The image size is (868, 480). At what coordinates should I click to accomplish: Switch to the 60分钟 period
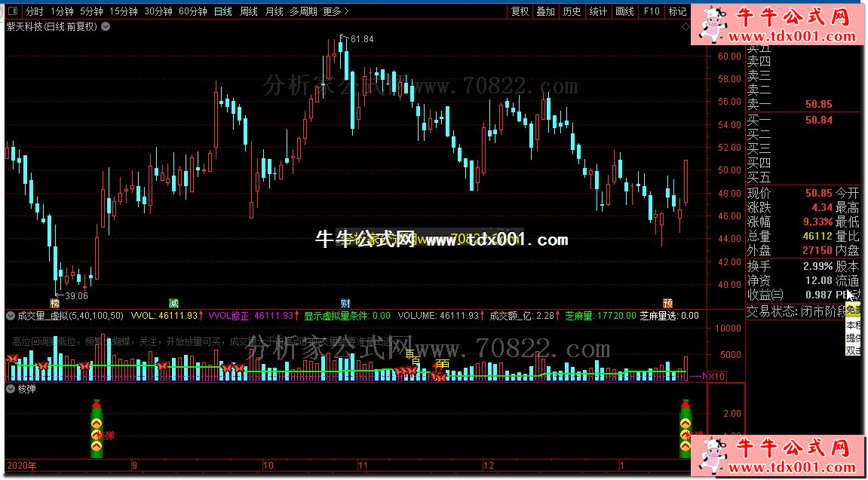[x=193, y=11]
